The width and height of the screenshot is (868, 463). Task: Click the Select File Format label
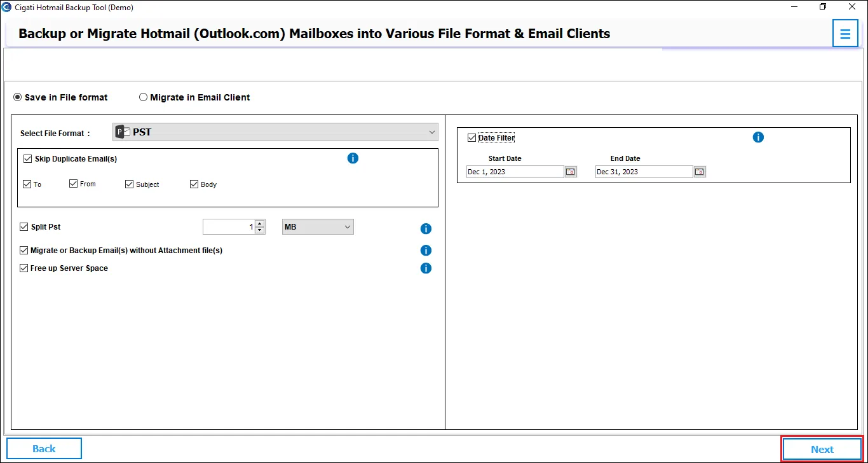point(55,134)
